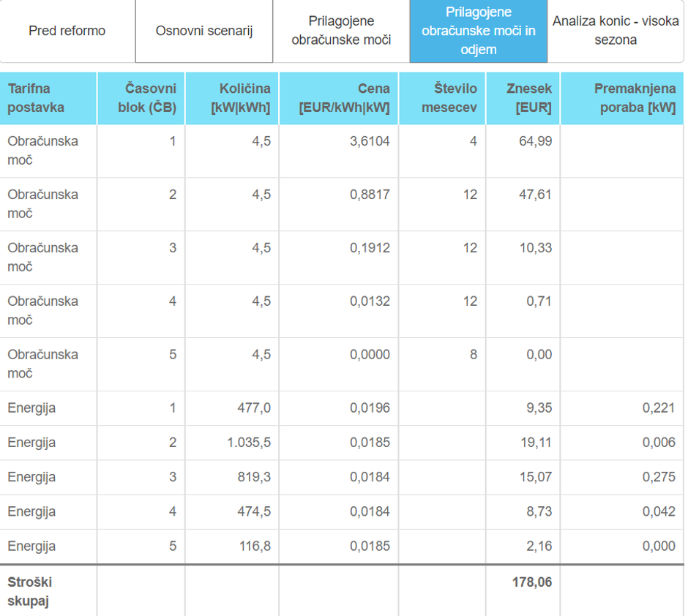
Task: Click the Tarifna postavka column header
Action: click(x=36, y=98)
